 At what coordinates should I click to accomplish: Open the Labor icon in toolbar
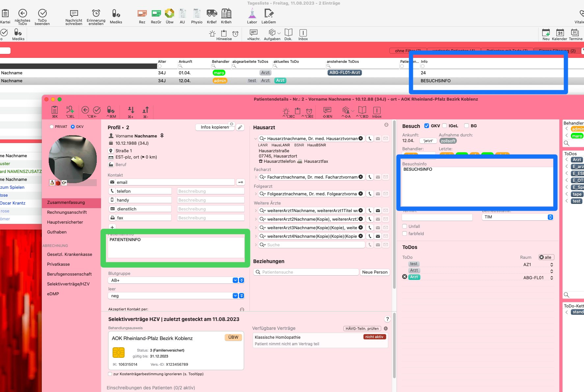tap(252, 13)
